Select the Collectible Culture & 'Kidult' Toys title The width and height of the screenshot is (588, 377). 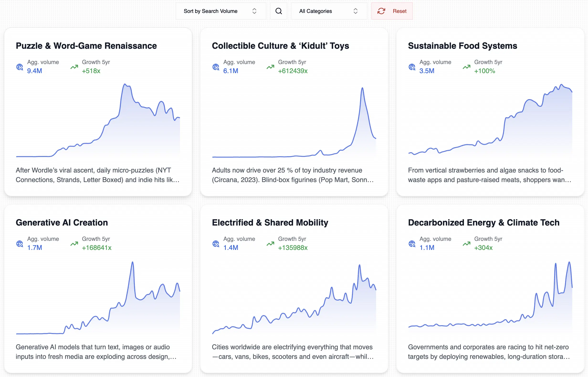tap(280, 46)
